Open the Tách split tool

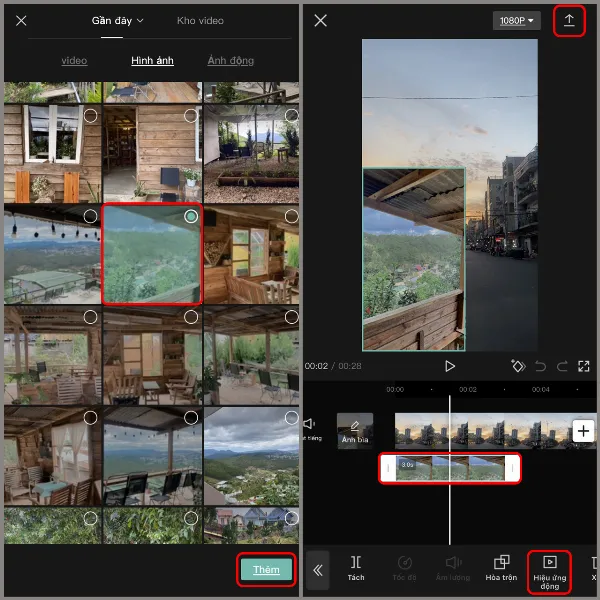point(356,567)
